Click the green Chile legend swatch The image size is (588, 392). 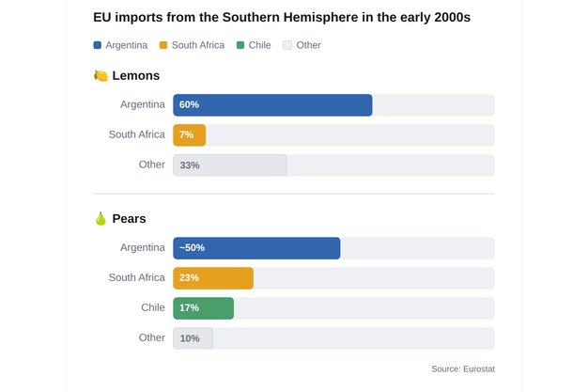tap(240, 45)
